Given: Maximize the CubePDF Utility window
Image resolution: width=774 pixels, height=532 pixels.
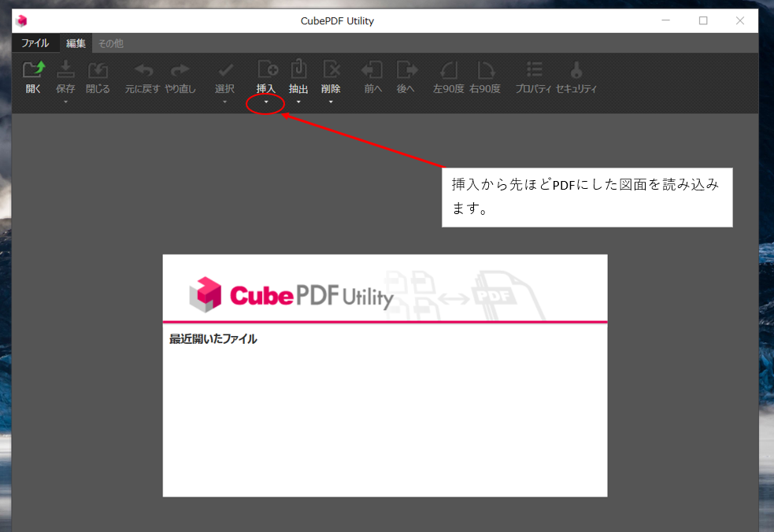Looking at the screenshot, I should pos(703,20).
